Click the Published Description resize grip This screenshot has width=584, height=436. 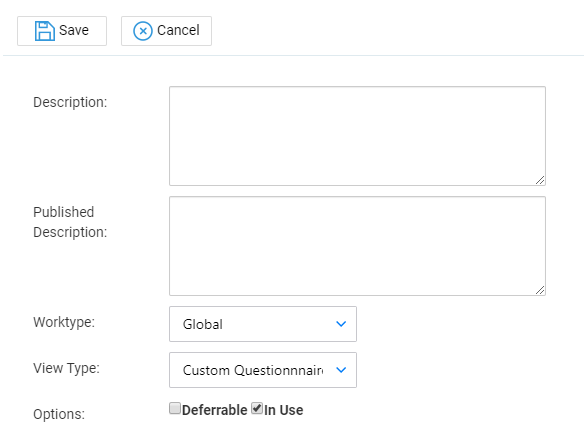(x=540, y=290)
